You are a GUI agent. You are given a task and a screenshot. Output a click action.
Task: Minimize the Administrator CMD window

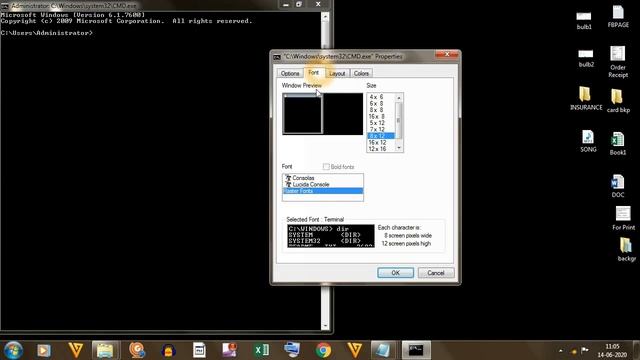tap(286, 4)
